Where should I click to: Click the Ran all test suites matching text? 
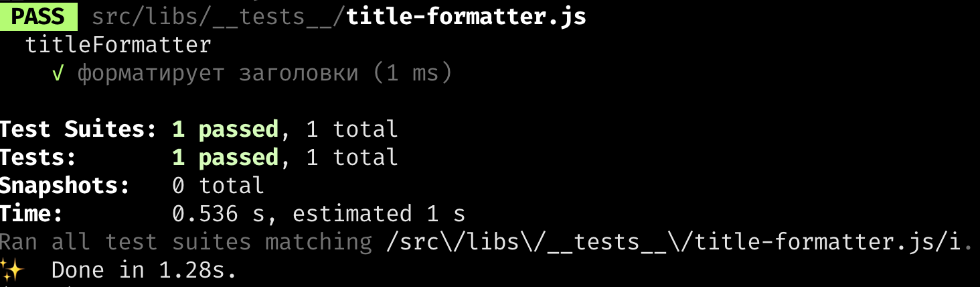(x=186, y=242)
